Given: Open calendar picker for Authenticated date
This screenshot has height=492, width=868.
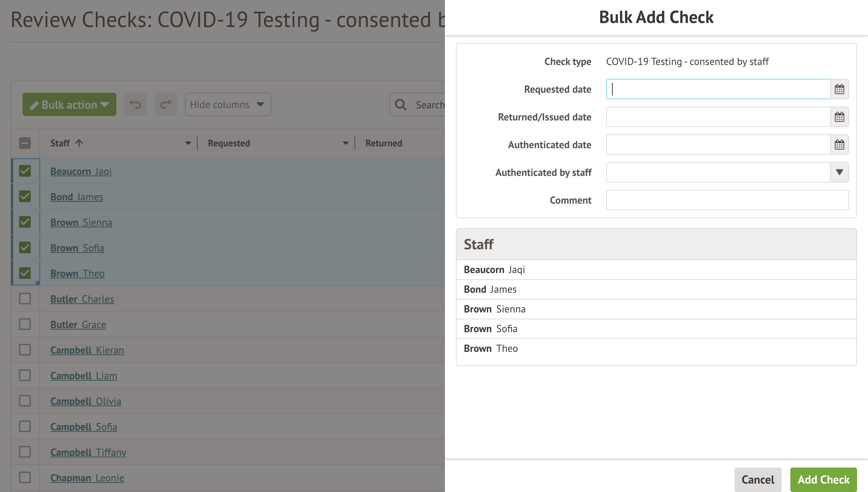Looking at the screenshot, I should [839, 145].
